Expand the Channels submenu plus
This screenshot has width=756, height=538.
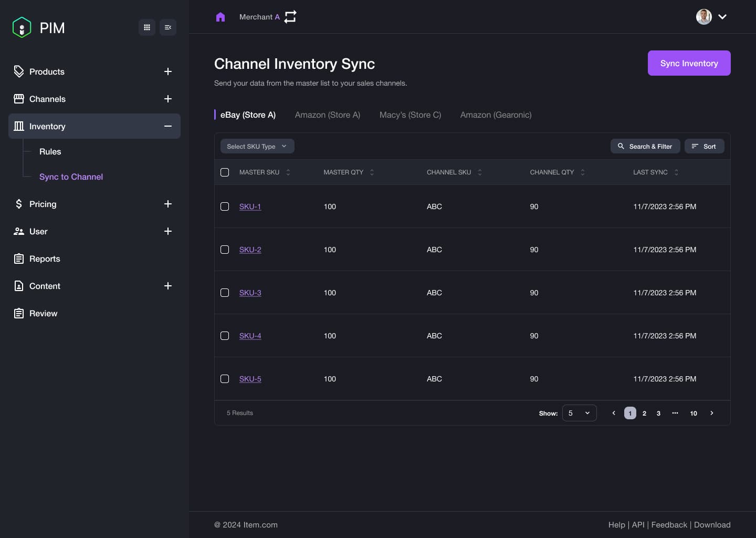point(168,99)
